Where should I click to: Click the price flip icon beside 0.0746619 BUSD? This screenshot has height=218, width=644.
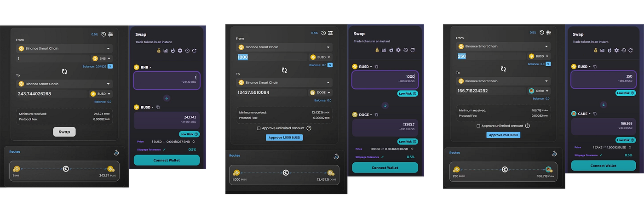click(x=412, y=149)
